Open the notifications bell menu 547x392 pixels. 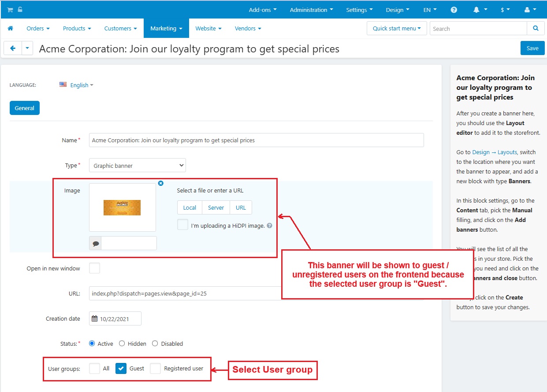[480, 10]
